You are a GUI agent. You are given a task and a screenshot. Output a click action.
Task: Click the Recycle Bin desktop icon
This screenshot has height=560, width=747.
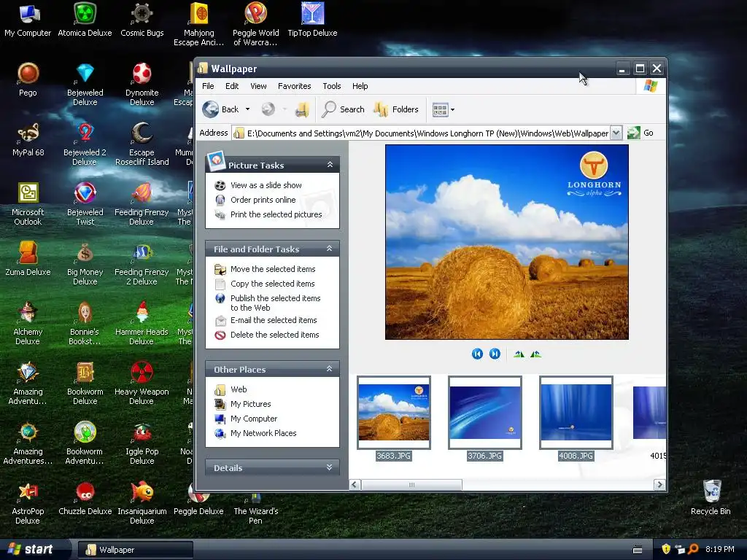point(711,497)
